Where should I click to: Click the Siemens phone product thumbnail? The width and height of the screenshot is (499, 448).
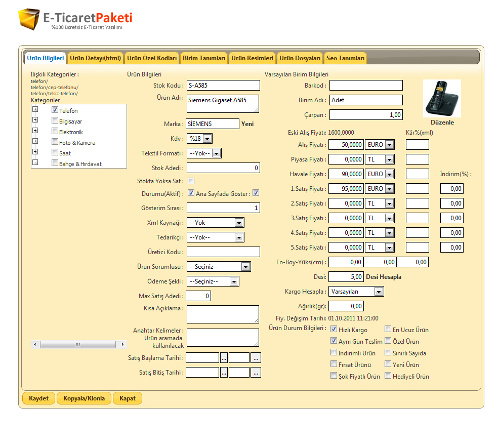pyautogui.click(x=441, y=99)
